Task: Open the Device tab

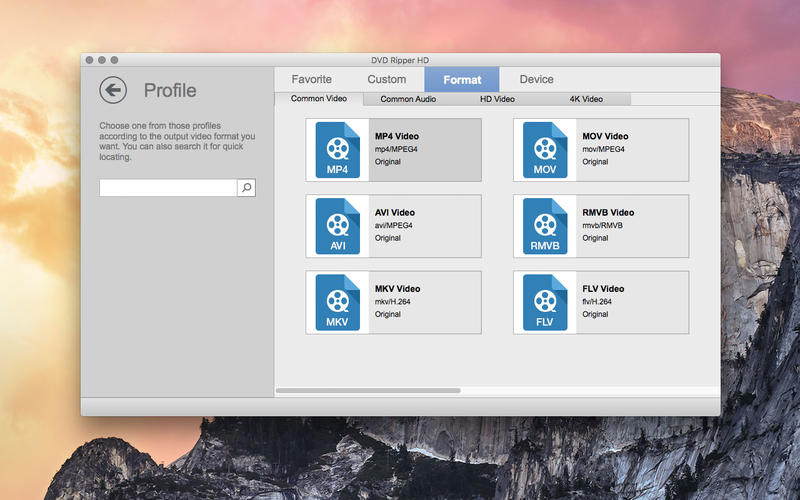Action: click(536, 79)
